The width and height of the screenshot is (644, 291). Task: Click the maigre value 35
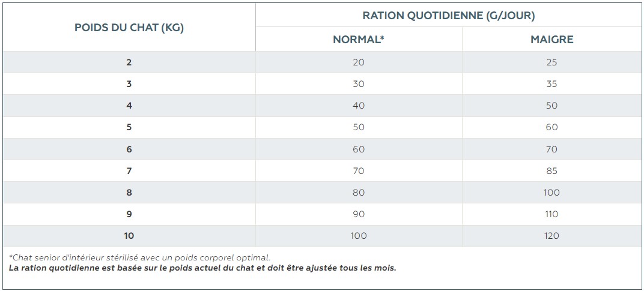(551, 84)
